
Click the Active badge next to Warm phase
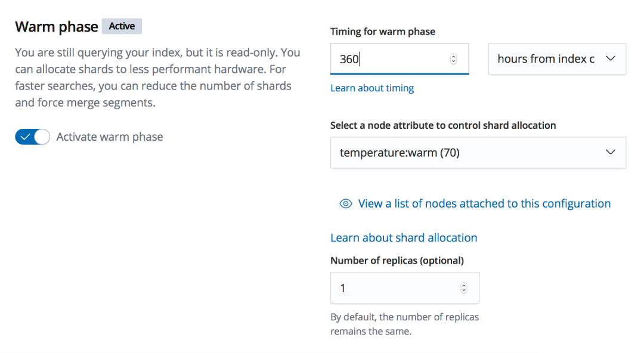point(122,26)
